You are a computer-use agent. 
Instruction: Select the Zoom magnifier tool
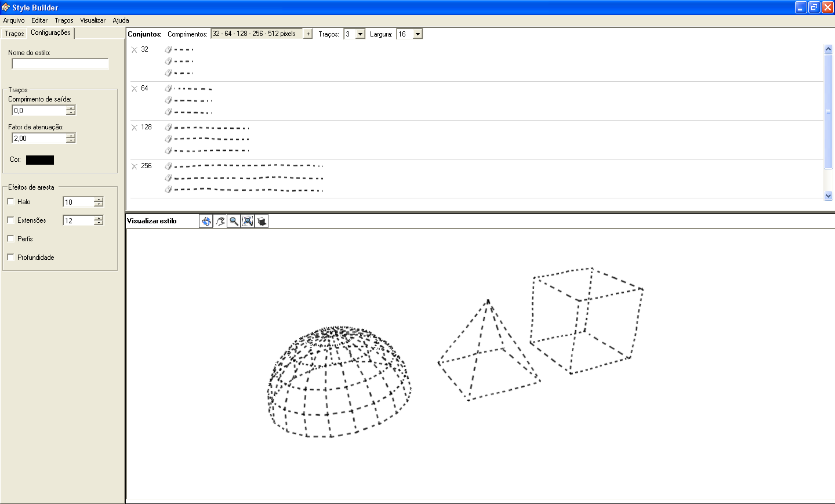(x=234, y=221)
